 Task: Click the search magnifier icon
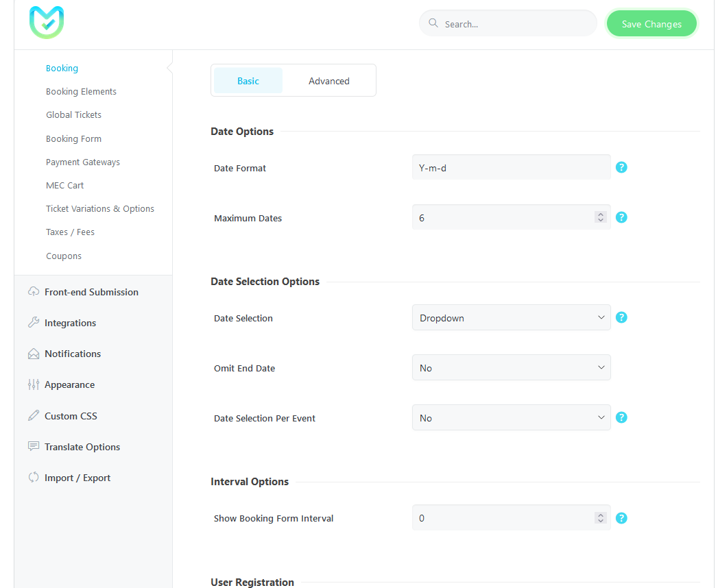click(433, 23)
